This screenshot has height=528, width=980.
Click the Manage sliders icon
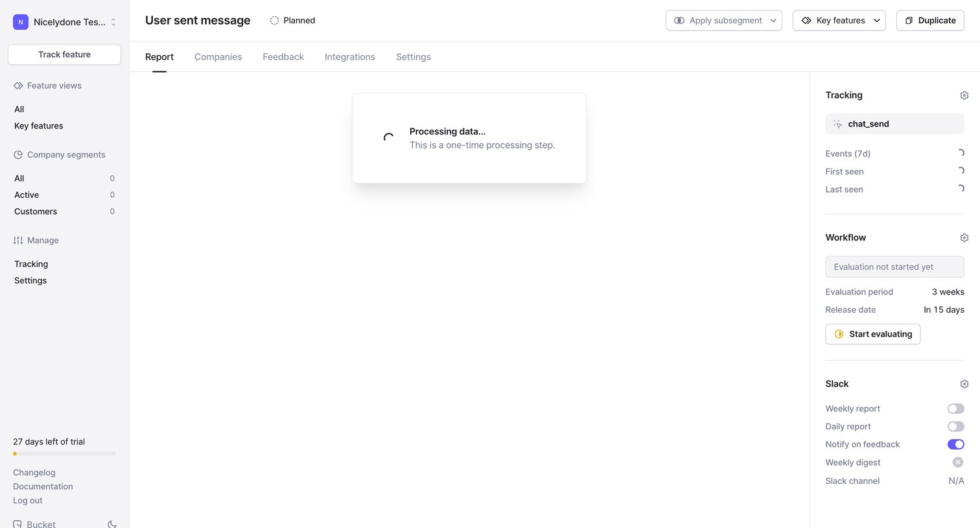[x=18, y=240]
